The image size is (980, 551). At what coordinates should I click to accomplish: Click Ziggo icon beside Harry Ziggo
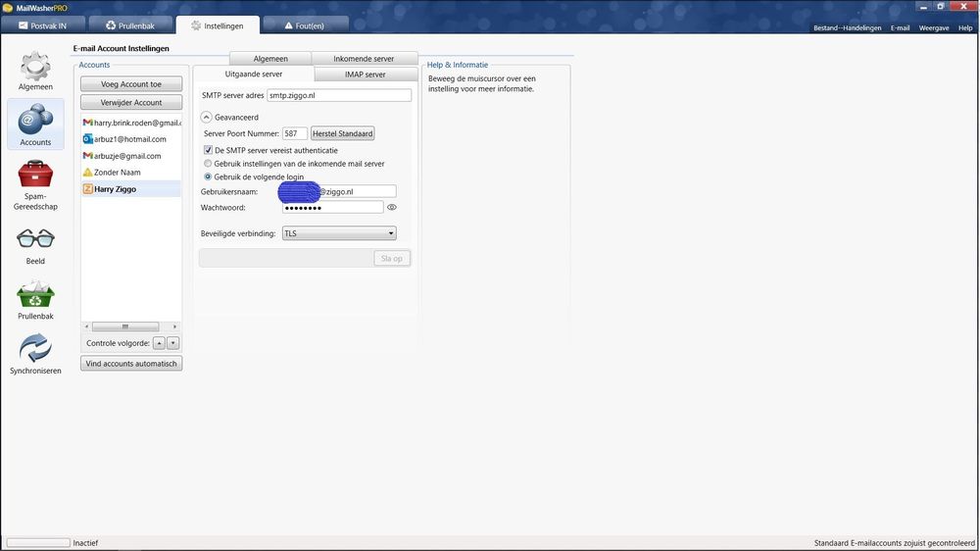point(87,189)
